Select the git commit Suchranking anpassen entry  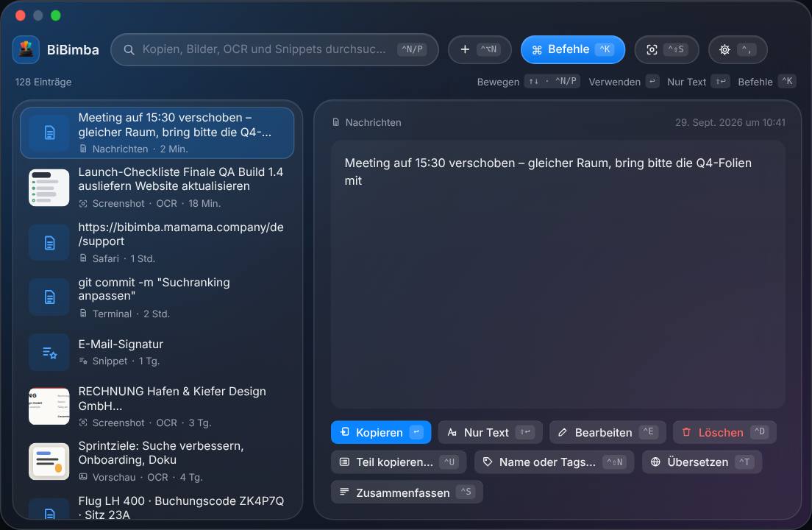click(157, 297)
